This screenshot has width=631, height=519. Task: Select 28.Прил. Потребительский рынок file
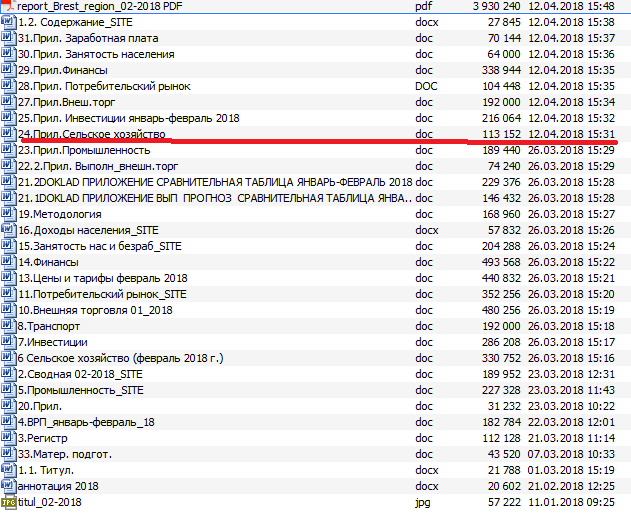(x=102, y=86)
